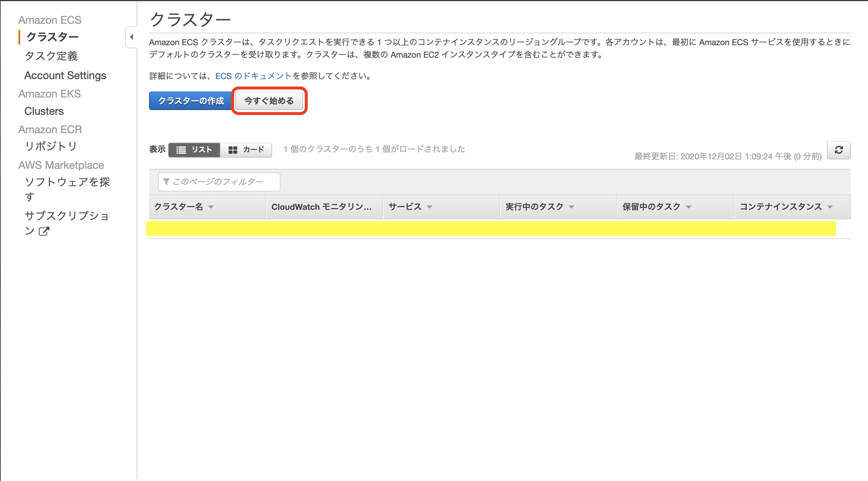Open タスク定義 in sidebar

(51, 56)
